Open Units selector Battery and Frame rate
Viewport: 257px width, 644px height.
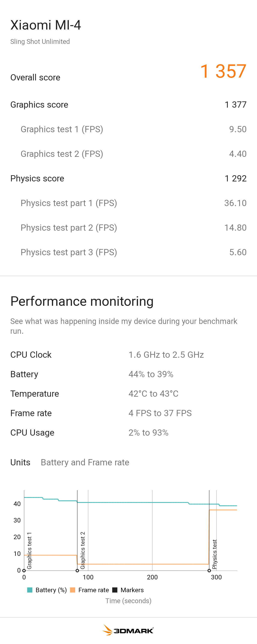pyautogui.click(x=85, y=462)
